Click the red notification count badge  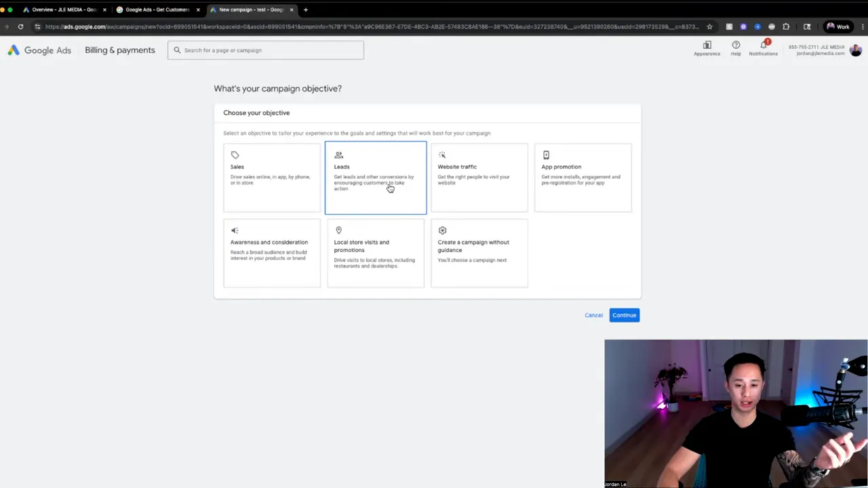pos(767,41)
